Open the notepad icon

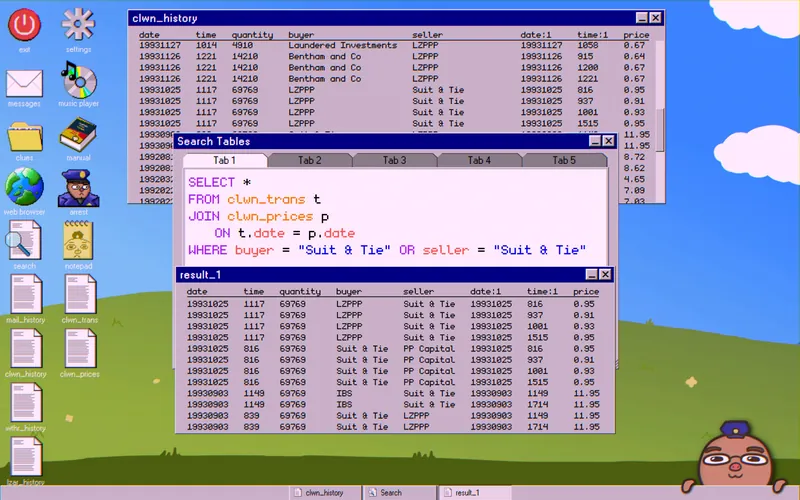click(x=78, y=240)
